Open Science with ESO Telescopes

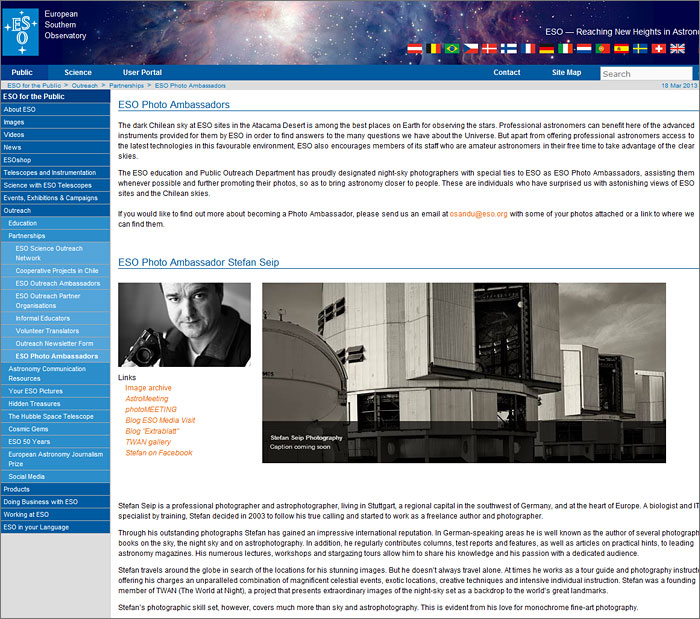point(55,185)
